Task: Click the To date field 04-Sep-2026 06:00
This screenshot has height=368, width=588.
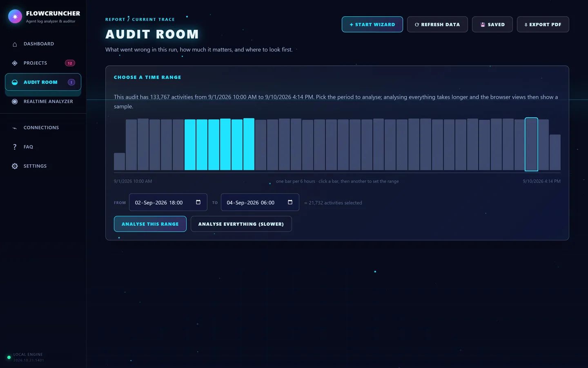Action: pyautogui.click(x=260, y=202)
